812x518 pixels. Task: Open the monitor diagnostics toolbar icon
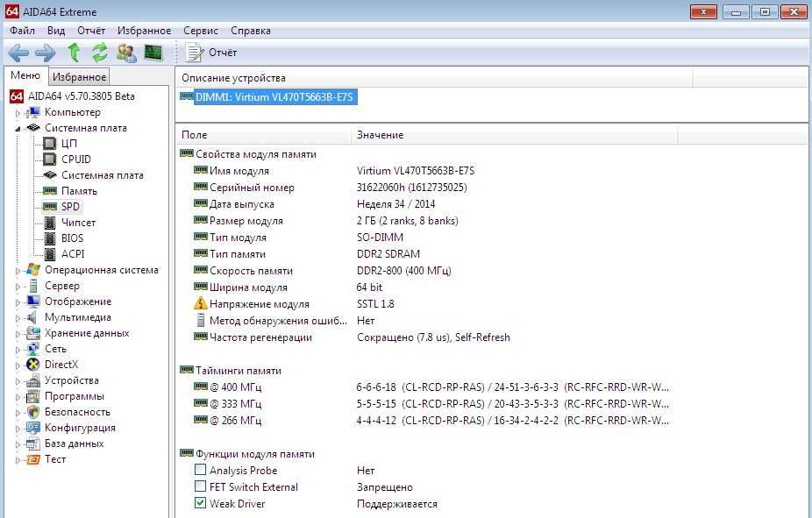153,53
